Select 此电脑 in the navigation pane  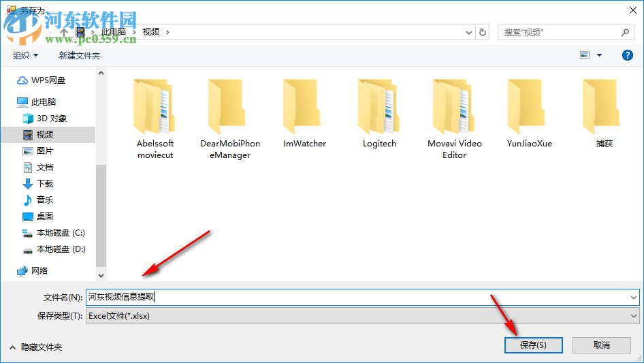[x=36, y=101]
